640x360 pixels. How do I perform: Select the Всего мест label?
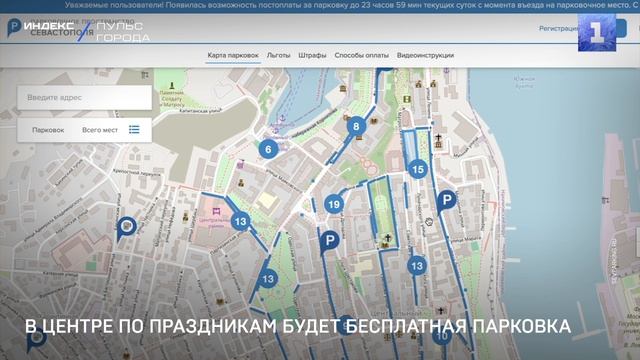coord(100,130)
